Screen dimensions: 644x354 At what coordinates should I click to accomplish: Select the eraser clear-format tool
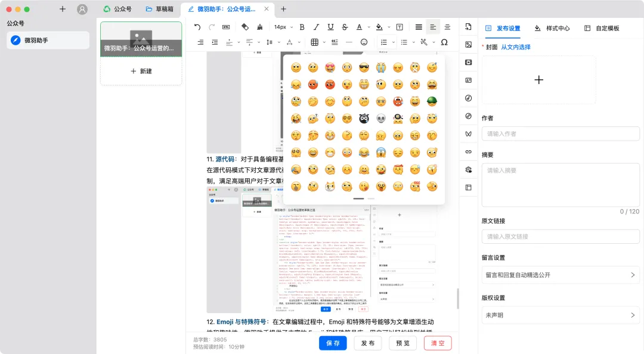(x=245, y=27)
